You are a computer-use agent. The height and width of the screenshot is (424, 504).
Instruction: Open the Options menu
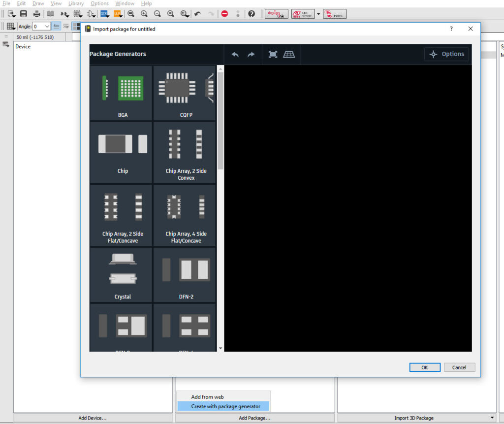click(x=99, y=3)
